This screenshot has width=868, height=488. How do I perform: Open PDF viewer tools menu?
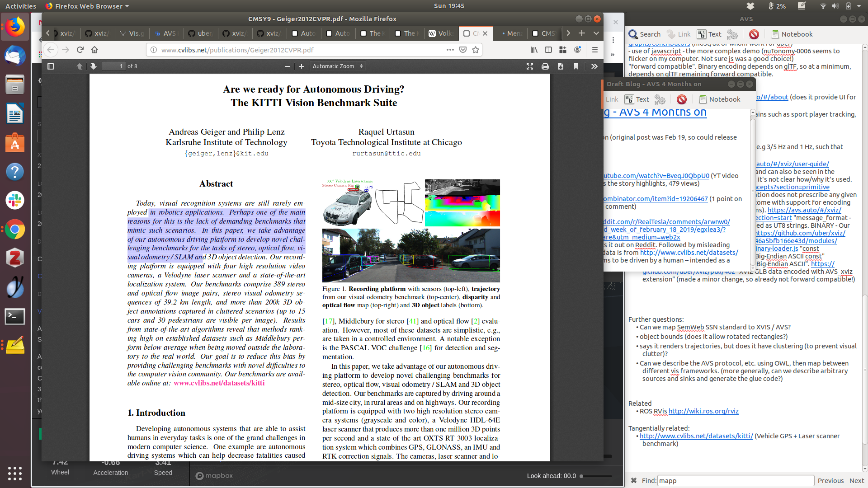594,66
